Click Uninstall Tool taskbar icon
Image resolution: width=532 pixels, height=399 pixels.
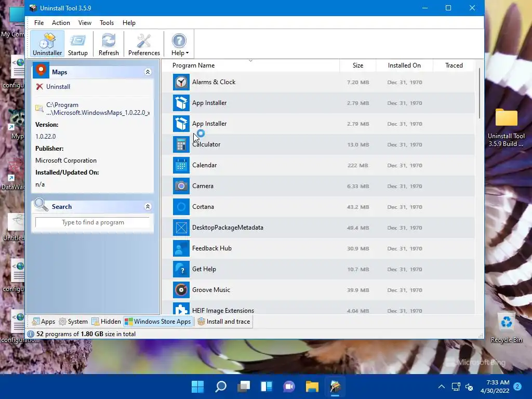click(335, 386)
